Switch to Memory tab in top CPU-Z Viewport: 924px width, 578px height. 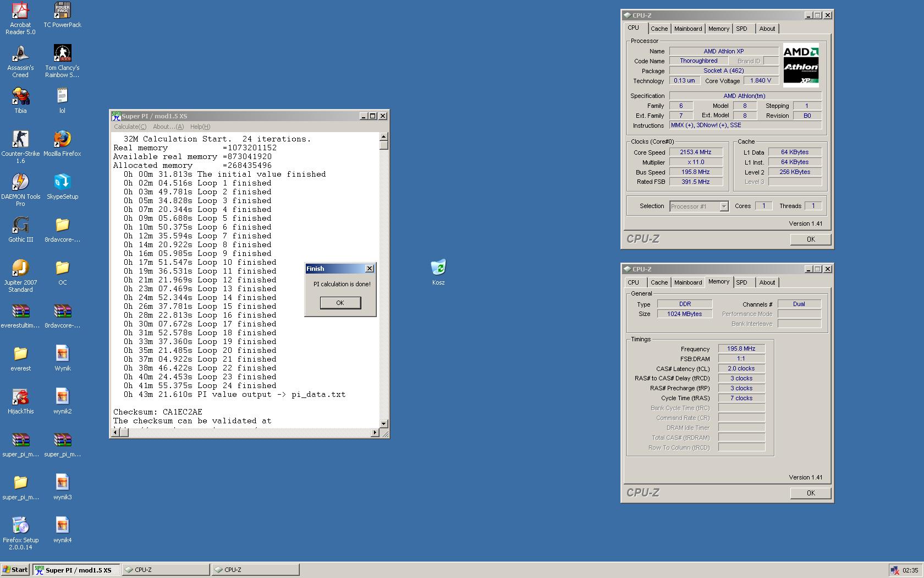(x=719, y=29)
